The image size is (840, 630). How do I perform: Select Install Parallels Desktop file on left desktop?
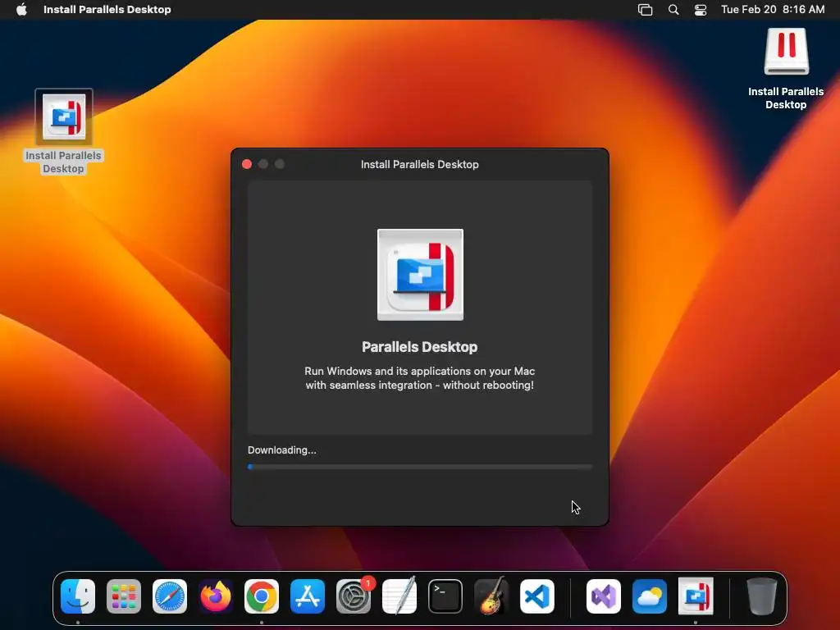pos(64,131)
